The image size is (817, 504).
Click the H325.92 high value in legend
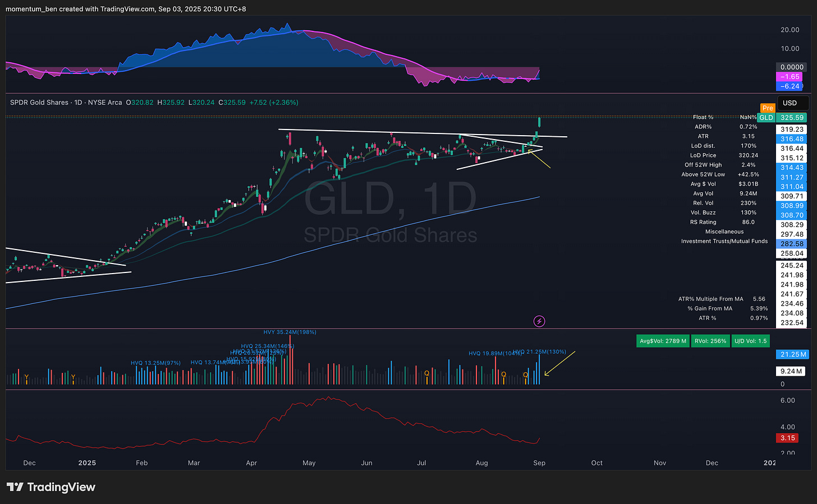pos(171,103)
